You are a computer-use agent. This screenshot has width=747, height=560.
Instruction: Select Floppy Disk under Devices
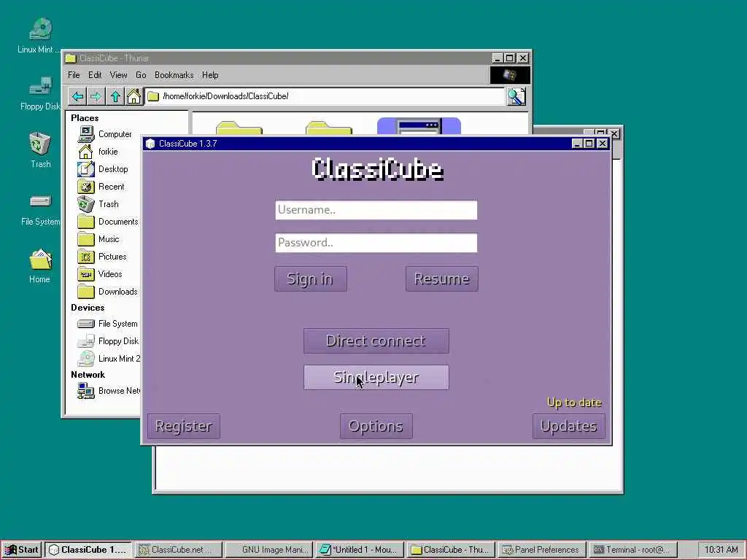tap(108, 341)
